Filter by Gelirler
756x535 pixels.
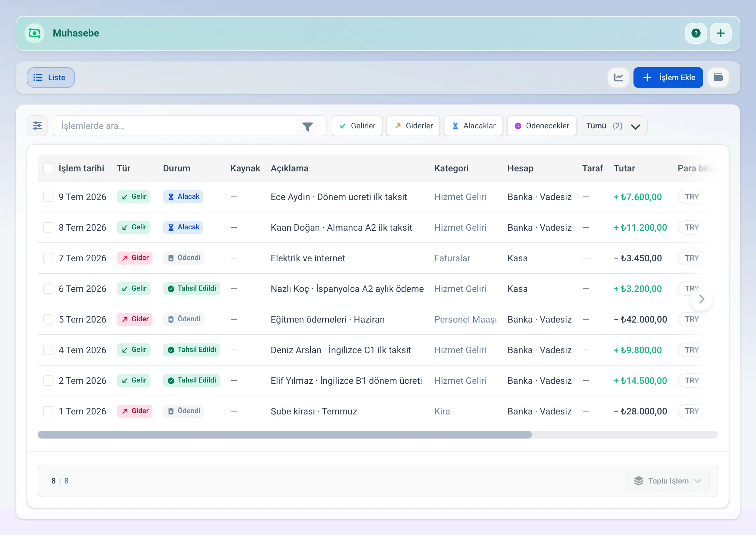357,126
